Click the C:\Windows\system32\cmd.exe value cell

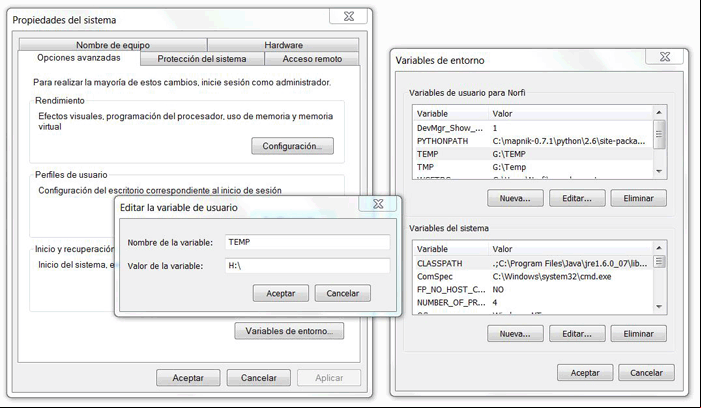pyautogui.click(x=552, y=276)
